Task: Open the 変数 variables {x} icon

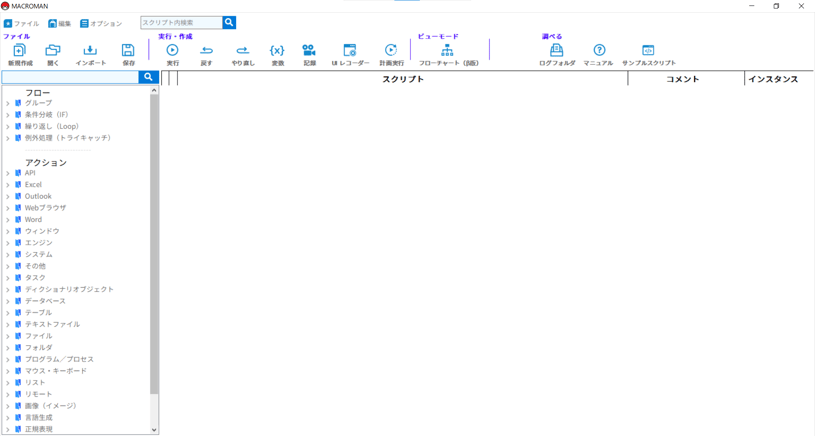Action: [277, 50]
